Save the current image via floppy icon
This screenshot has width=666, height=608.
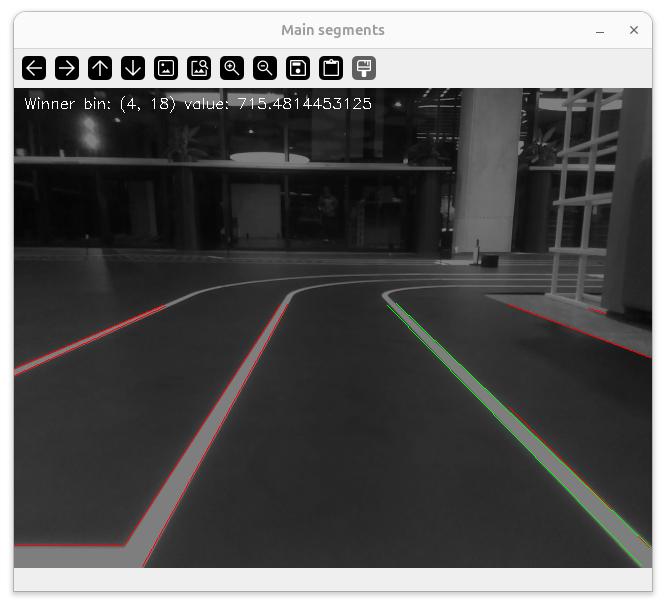[298, 68]
